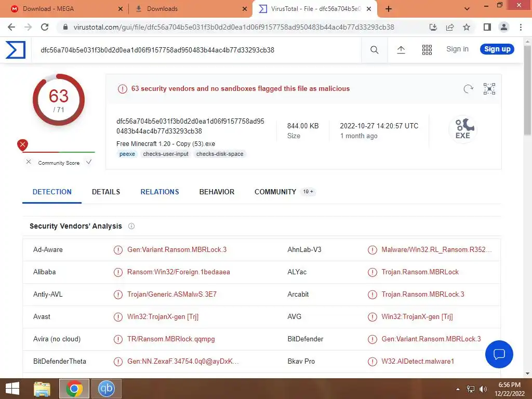Viewport: 532px width, 399px height.
Task: Open the apps grid menu icon
Action: (427, 50)
